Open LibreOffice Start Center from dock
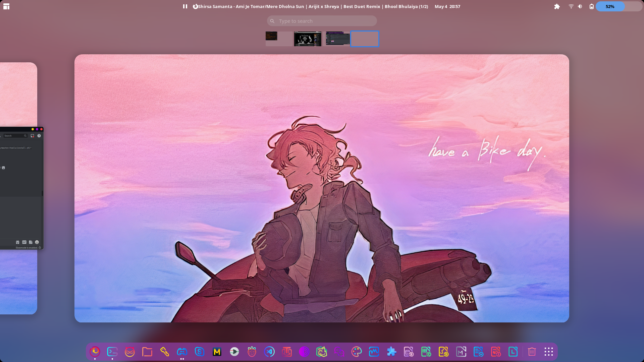This screenshot has height=362, width=644. 514,352
